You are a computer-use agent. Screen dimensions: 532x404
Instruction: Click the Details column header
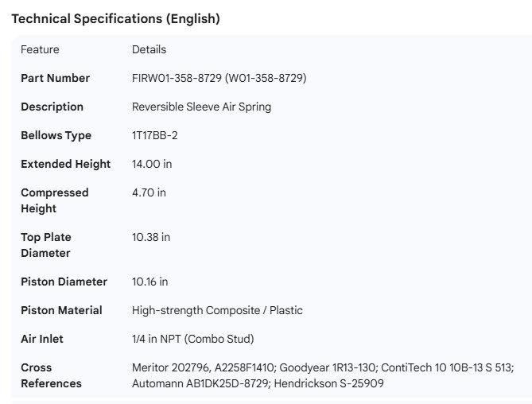(149, 49)
